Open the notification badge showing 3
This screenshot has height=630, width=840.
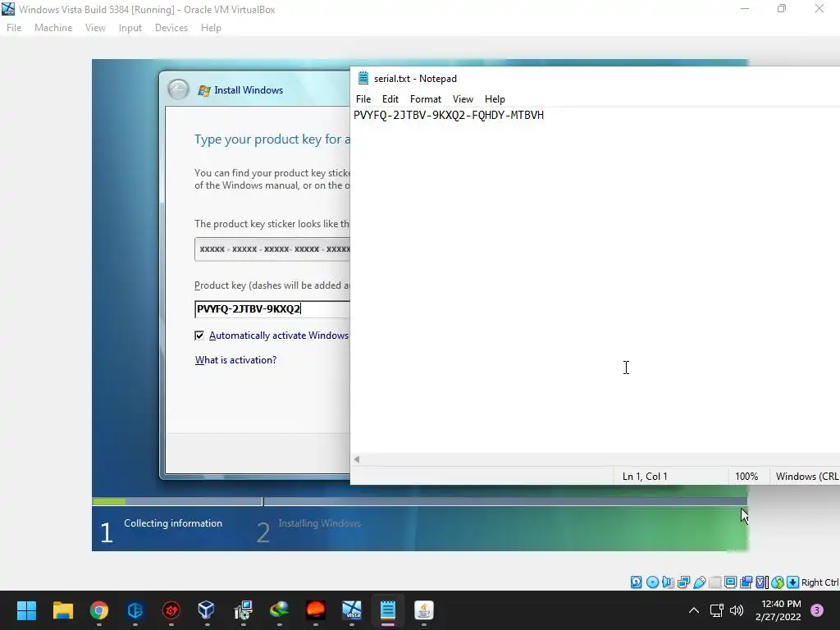(x=817, y=610)
